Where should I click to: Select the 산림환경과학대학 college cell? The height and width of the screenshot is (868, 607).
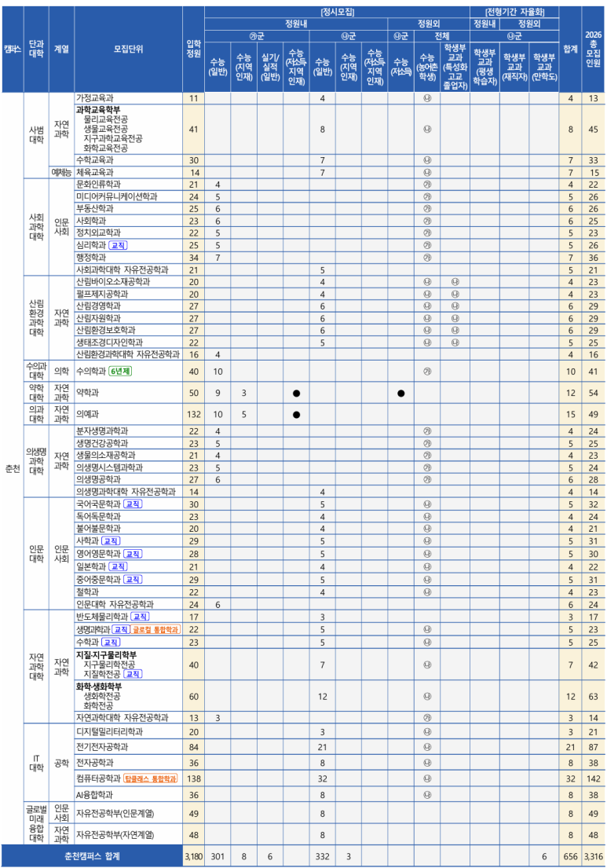pyautogui.click(x=37, y=318)
